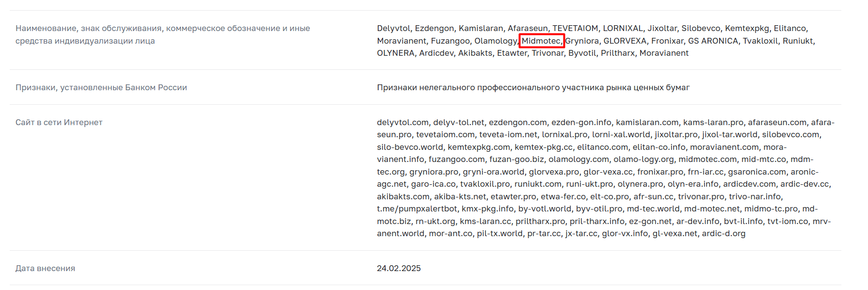The width and height of the screenshot is (868, 290).
Task: Click the TEVETAIOM name
Action: pyautogui.click(x=575, y=29)
